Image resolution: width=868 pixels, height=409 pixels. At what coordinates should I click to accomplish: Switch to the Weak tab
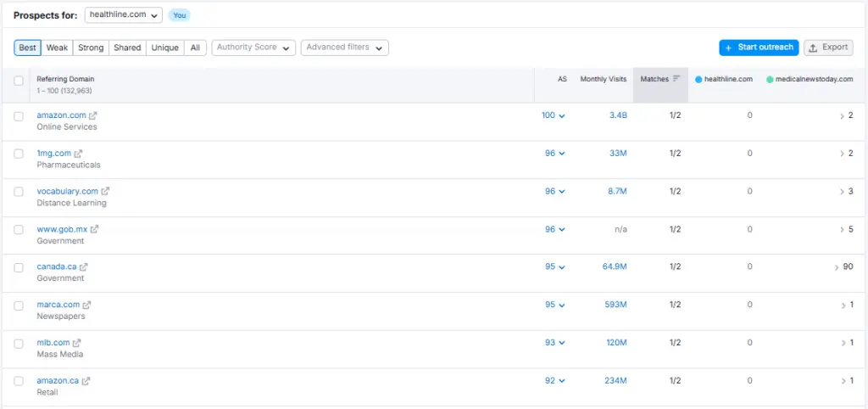click(58, 48)
